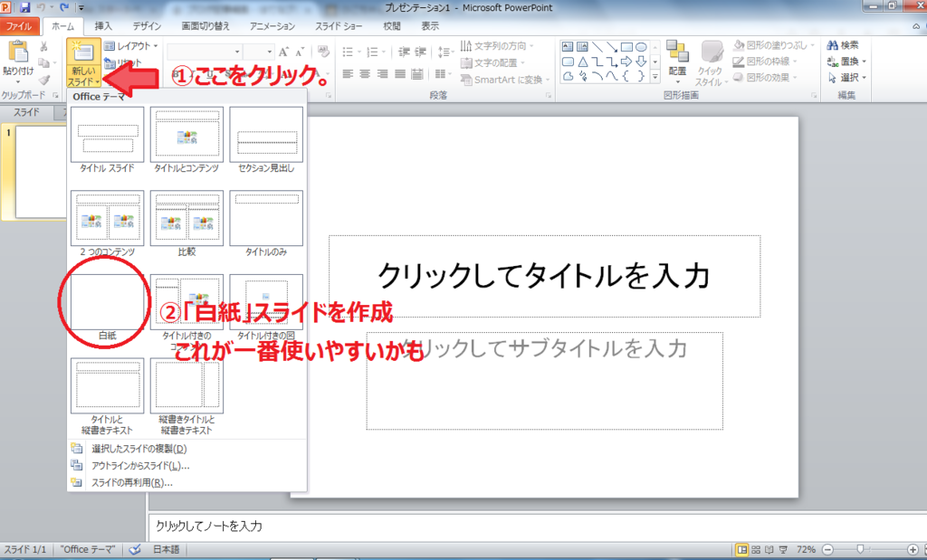This screenshot has width=927, height=560.
Task: Switch to Normal view in status bar
Action: coord(741,550)
